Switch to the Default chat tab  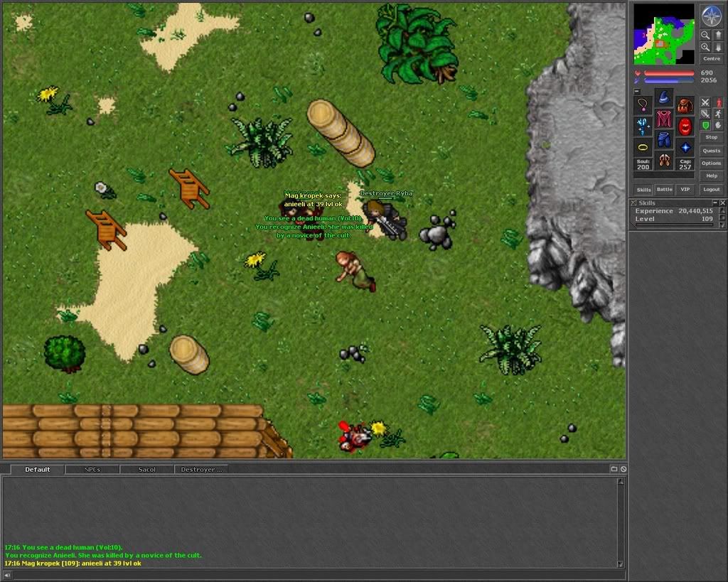click(x=37, y=470)
